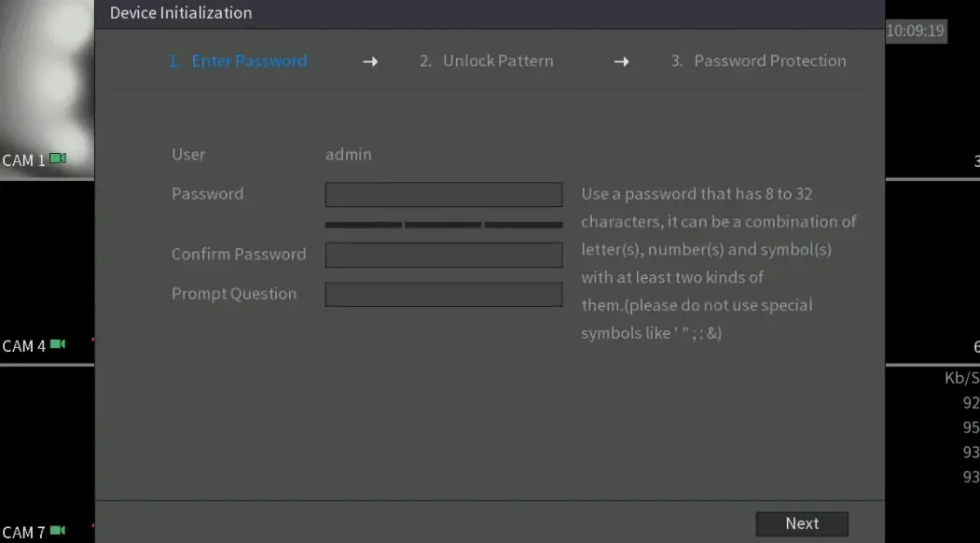Select the Prompt Question input box
The image size is (980, 543).
coord(443,295)
